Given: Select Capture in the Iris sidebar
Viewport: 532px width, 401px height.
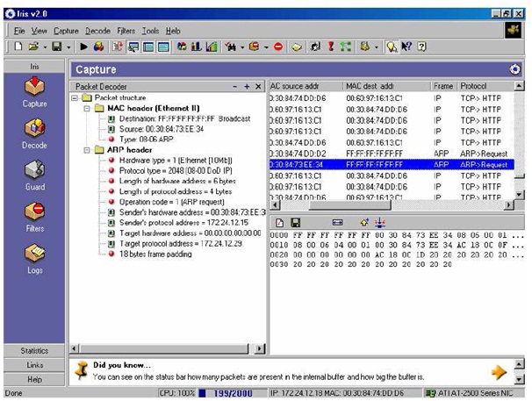Looking at the screenshot, I should click(34, 92).
